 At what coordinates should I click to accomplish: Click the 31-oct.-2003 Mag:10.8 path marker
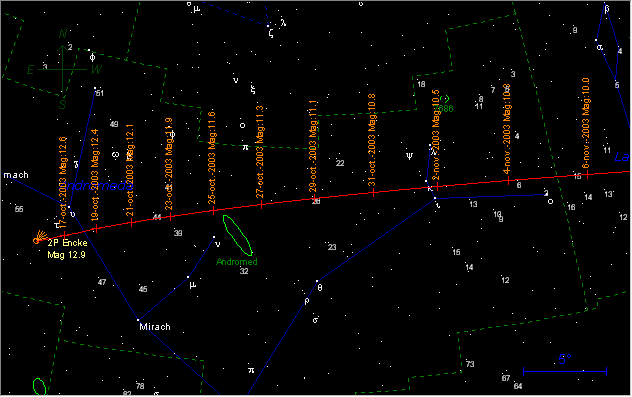[x=374, y=193]
